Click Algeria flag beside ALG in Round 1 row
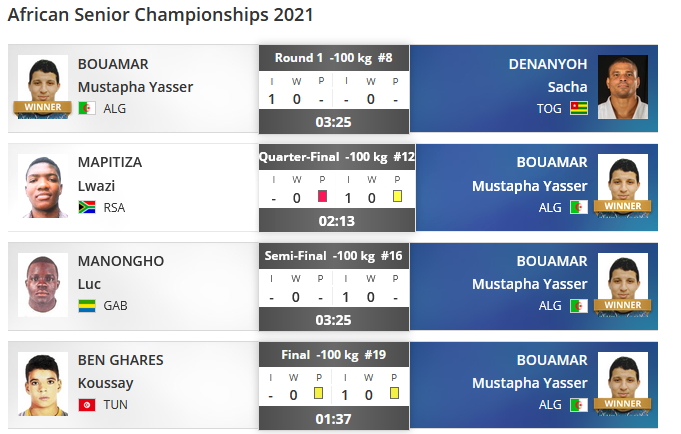Image resolution: width=681 pixels, height=434 pixels. [87, 108]
